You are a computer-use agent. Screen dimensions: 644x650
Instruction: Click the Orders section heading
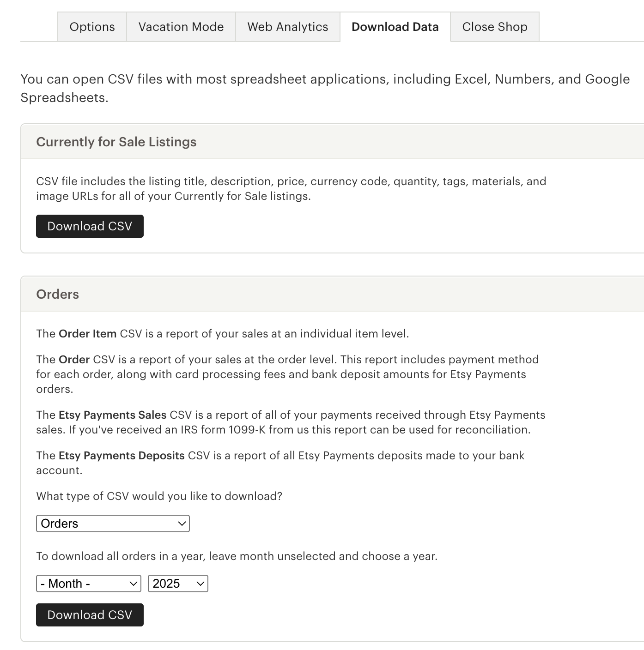[x=58, y=294]
